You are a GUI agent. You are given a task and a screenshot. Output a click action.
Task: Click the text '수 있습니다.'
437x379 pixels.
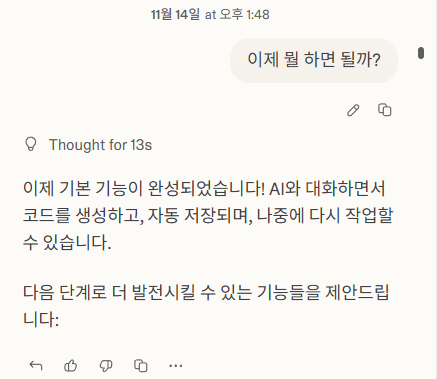(x=67, y=242)
